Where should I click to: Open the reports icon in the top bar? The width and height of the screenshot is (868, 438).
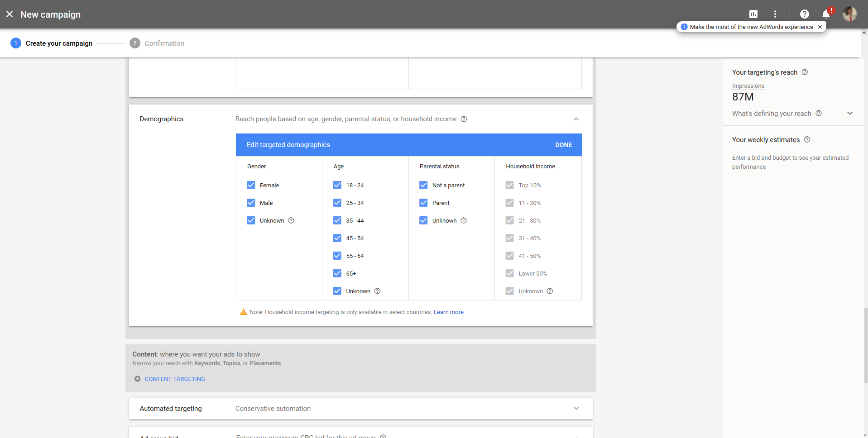pos(753,14)
